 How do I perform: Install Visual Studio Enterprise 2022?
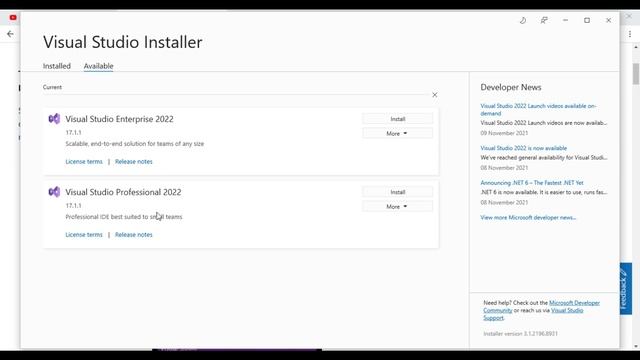point(398,119)
